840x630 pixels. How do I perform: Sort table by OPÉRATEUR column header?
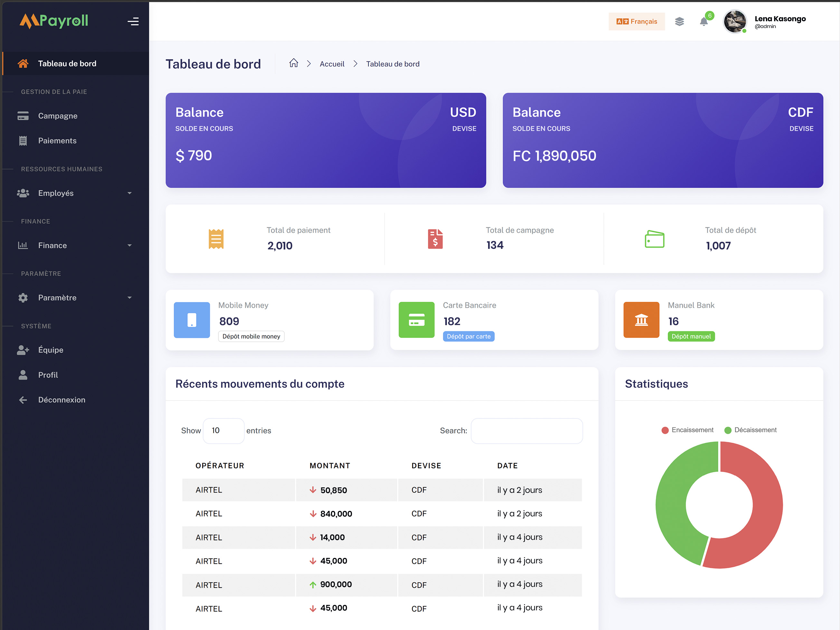click(220, 465)
